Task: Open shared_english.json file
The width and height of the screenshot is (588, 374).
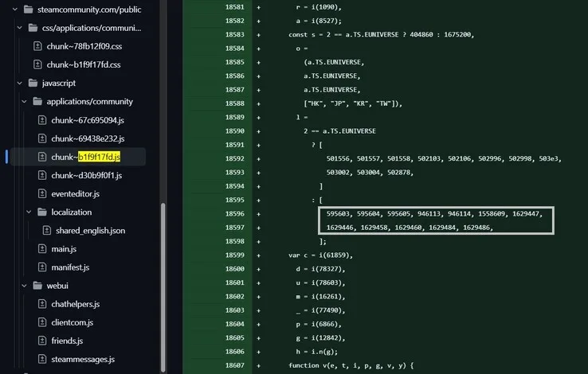Action: 90,231
